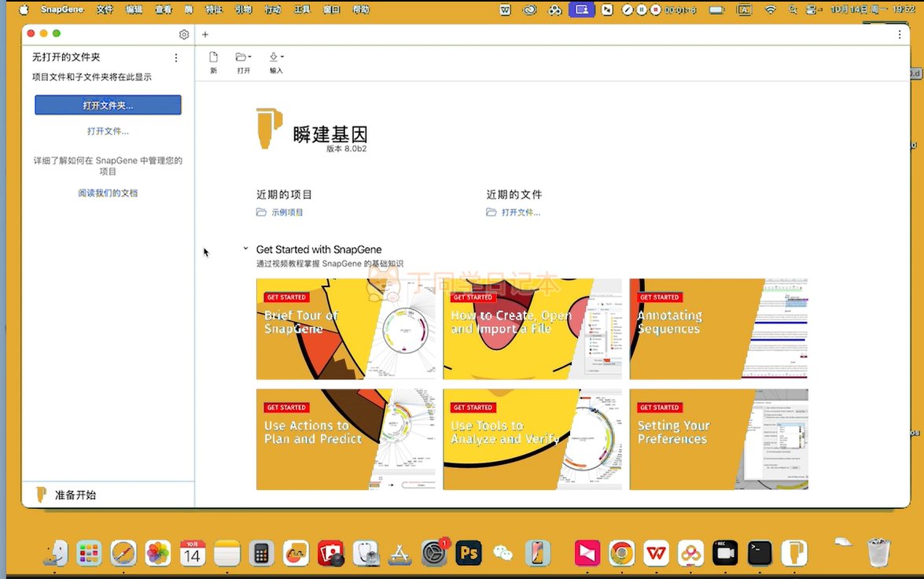The height and width of the screenshot is (579, 924).
Task: Open the 文件 menu in menu bar
Action: coord(105,10)
